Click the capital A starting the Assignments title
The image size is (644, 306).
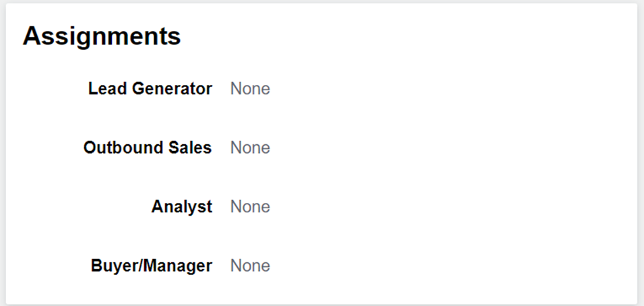point(32,36)
